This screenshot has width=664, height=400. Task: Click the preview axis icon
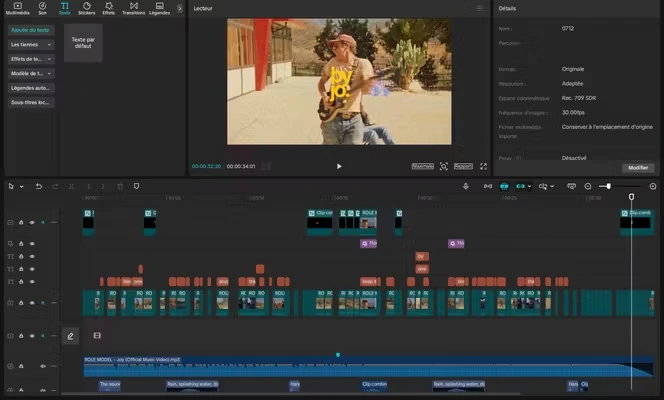(x=543, y=186)
